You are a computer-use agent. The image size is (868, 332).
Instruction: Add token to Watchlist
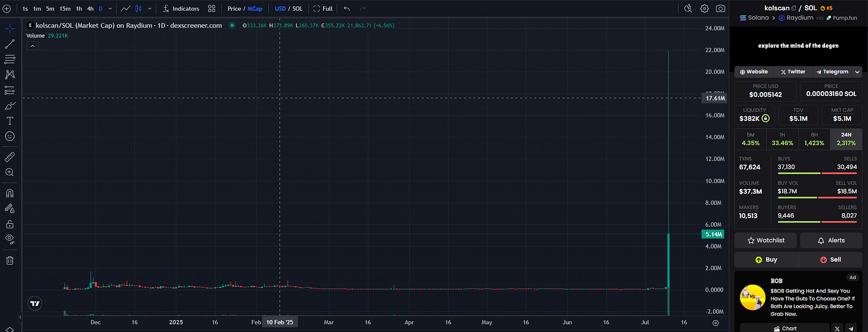pyautogui.click(x=765, y=240)
